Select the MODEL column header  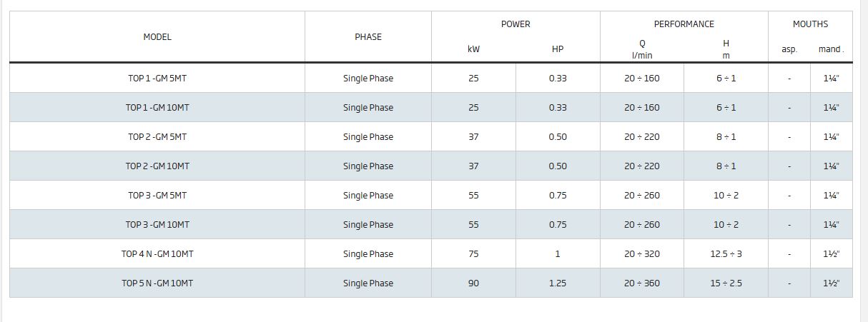coord(157,37)
